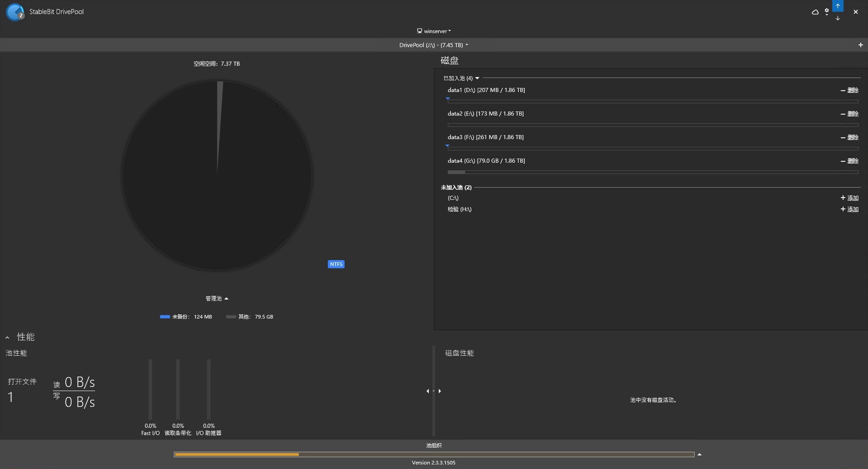The width and height of the screenshot is (868, 469).
Task: Click the pool usage pie chart
Action: [x=217, y=176]
